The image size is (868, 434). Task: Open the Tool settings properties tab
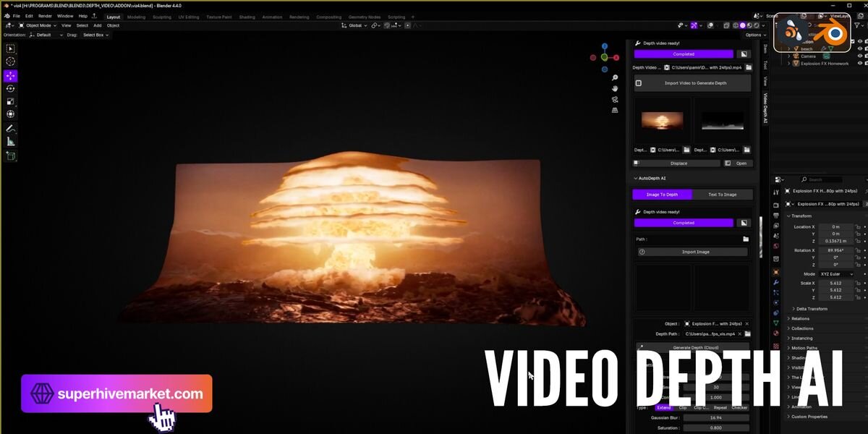point(776,192)
